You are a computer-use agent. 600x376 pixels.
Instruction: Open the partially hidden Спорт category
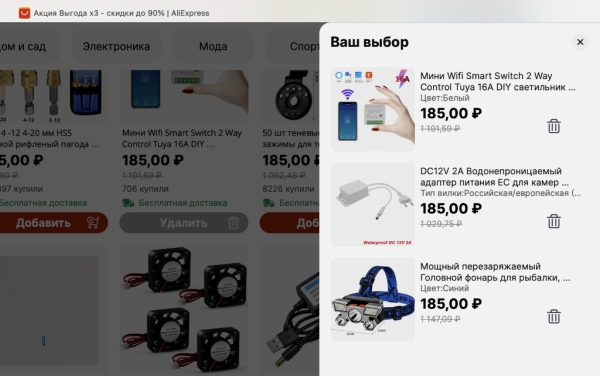pyautogui.click(x=304, y=46)
